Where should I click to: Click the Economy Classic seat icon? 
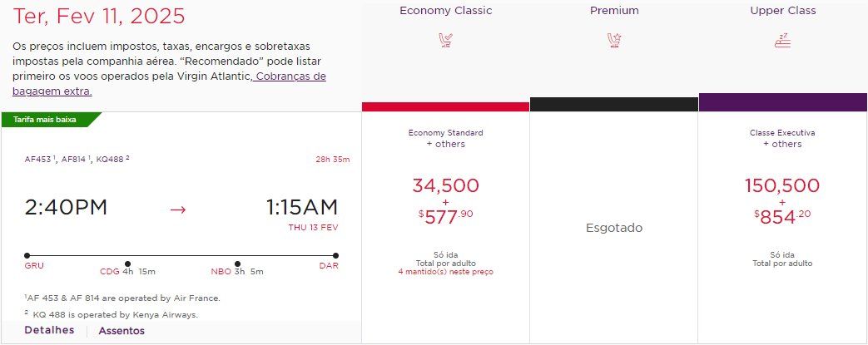[x=445, y=41]
